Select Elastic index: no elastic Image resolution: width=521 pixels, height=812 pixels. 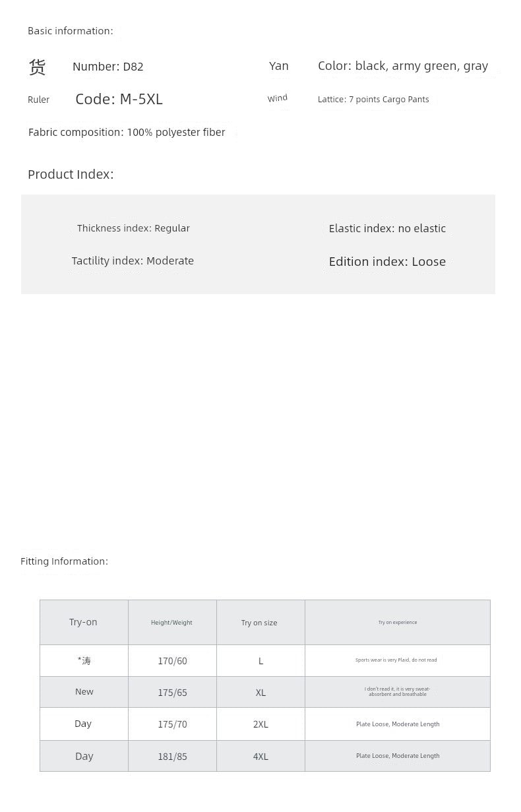(387, 228)
